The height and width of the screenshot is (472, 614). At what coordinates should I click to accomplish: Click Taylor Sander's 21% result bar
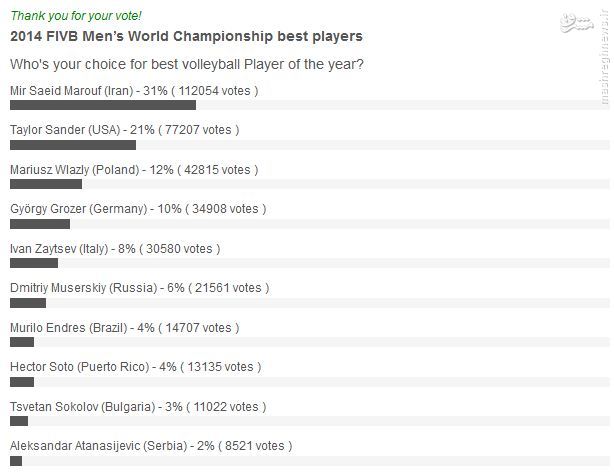(72, 145)
